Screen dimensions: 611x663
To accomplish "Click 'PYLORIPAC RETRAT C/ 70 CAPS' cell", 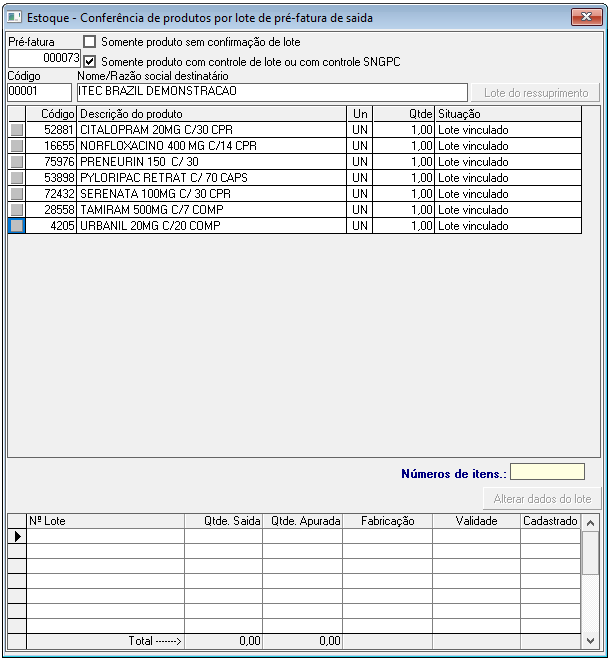I will (211, 178).
